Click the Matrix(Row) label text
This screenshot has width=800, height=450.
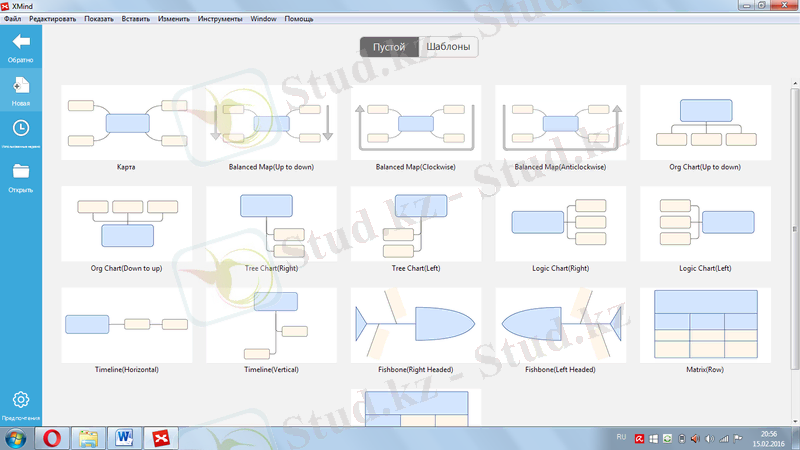point(705,369)
